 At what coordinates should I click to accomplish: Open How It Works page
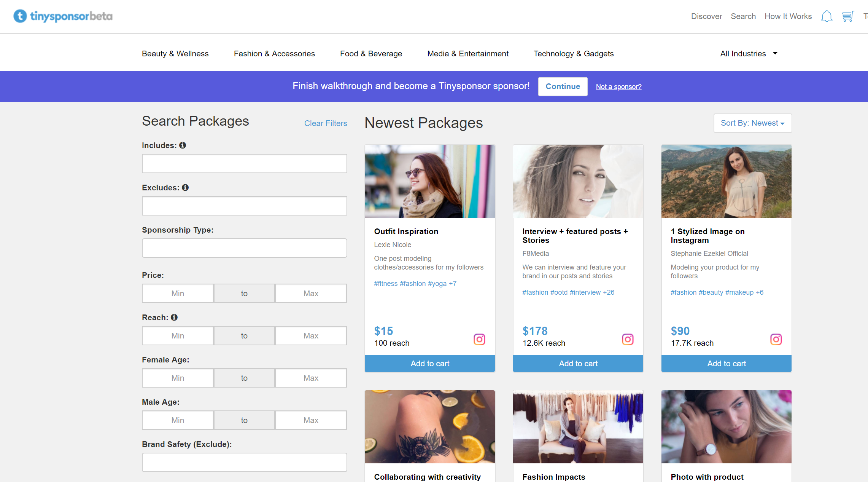(x=788, y=16)
